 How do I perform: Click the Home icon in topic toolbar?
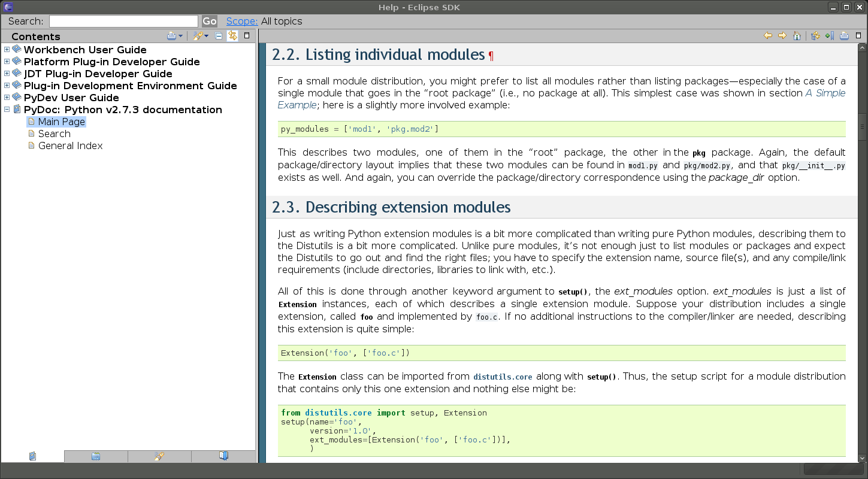[797, 36]
